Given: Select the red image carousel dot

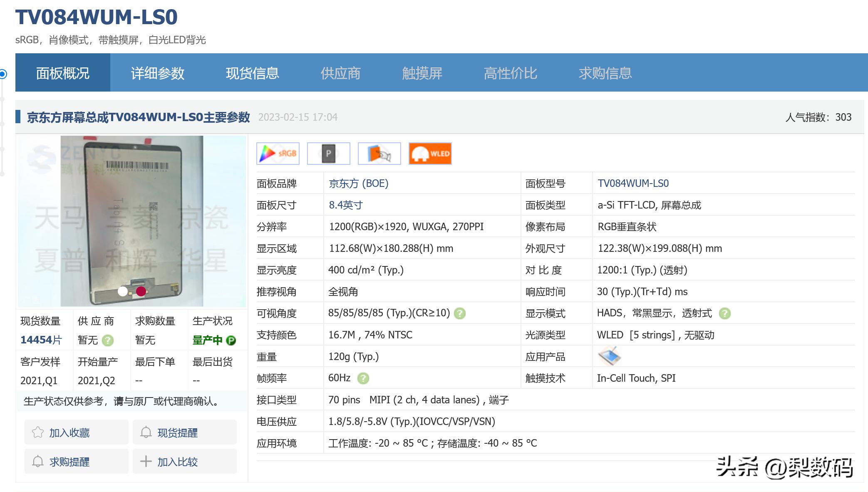Looking at the screenshot, I should click(x=141, y=291).
